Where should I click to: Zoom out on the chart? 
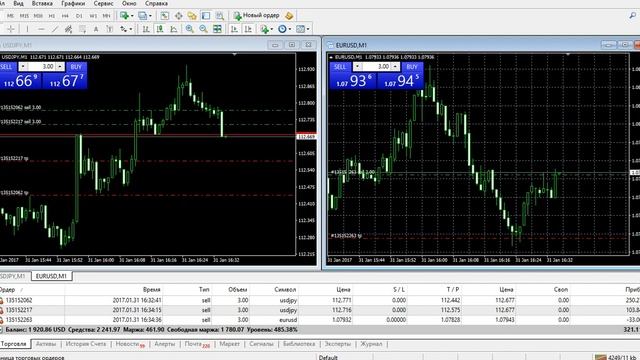click(x=203, y=29)
